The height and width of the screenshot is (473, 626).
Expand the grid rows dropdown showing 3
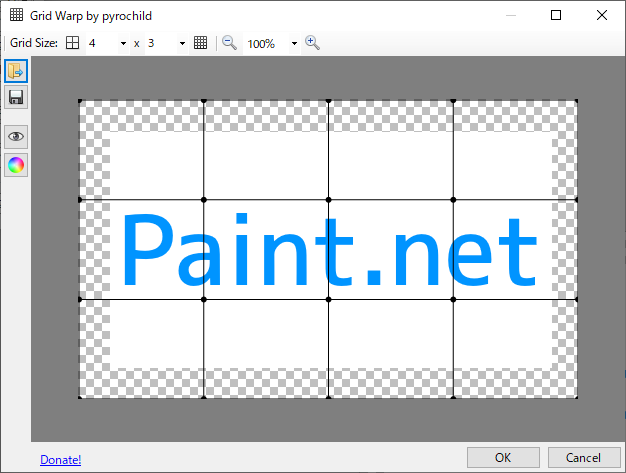182,44
